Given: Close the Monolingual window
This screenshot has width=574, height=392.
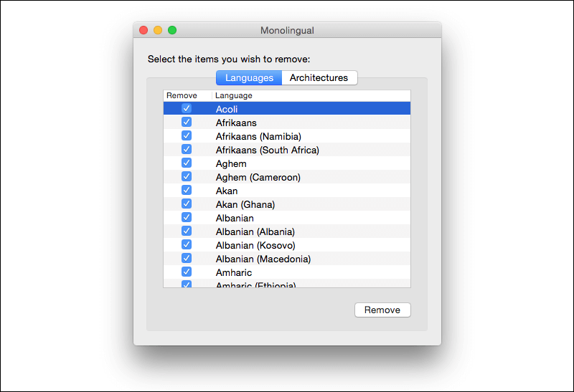Looking at the screenshot, I should click(143, 30).
